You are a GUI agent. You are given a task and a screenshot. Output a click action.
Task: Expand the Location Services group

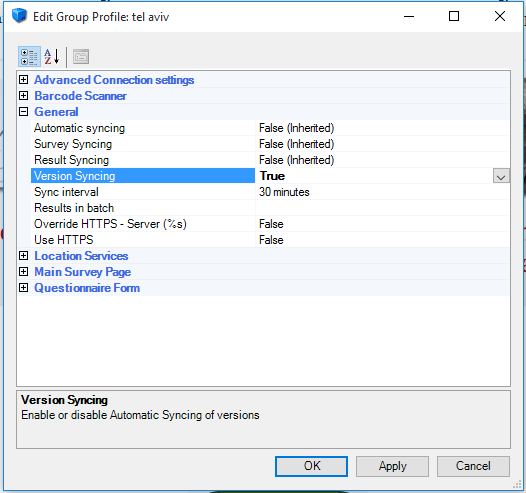coord(23,256)
